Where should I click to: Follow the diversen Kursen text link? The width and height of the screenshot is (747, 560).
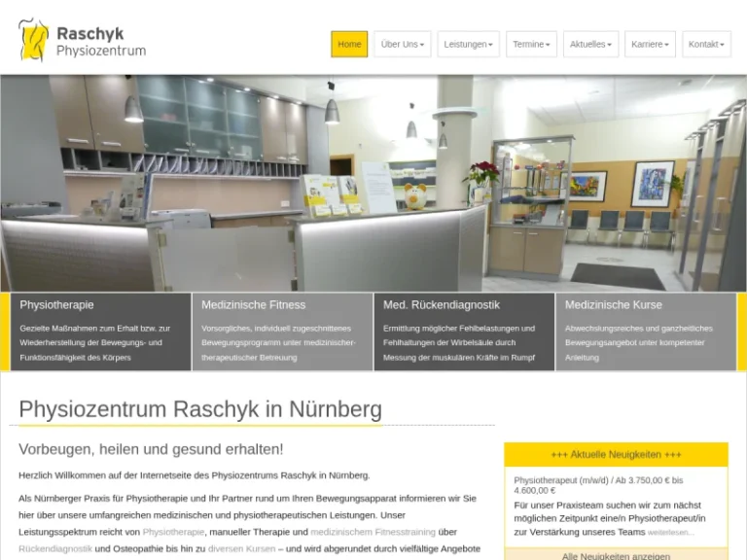241,548
